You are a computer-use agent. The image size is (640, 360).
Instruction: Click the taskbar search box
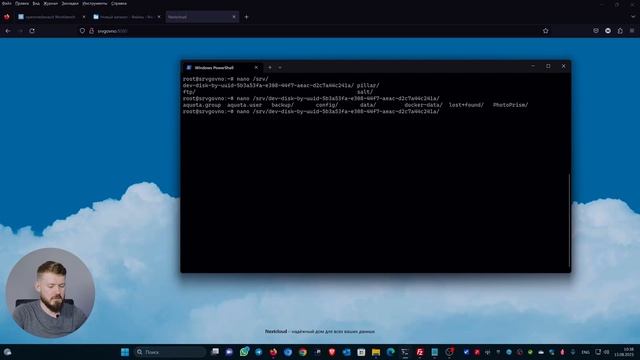(x=170, y=352)
